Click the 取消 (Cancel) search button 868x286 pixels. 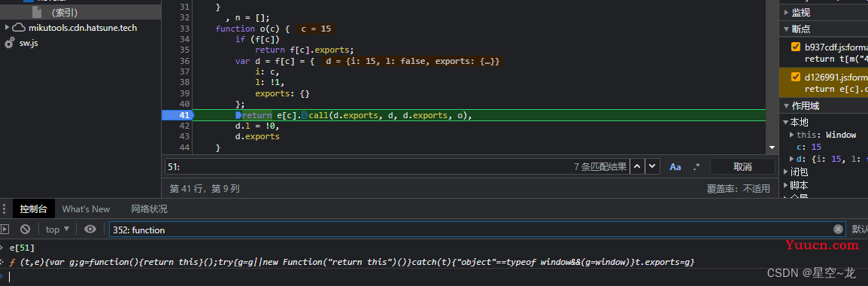pos(742,166)
